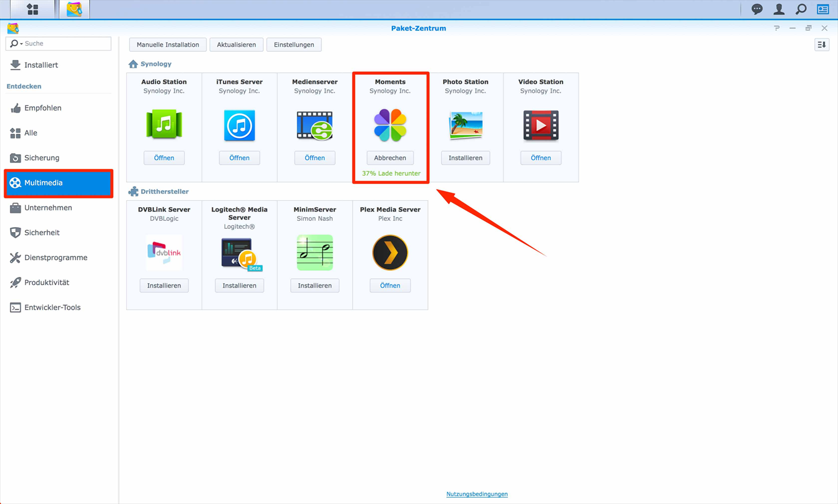
Task: Click the Medienserver app icon
Action: (x=315, y=125)
